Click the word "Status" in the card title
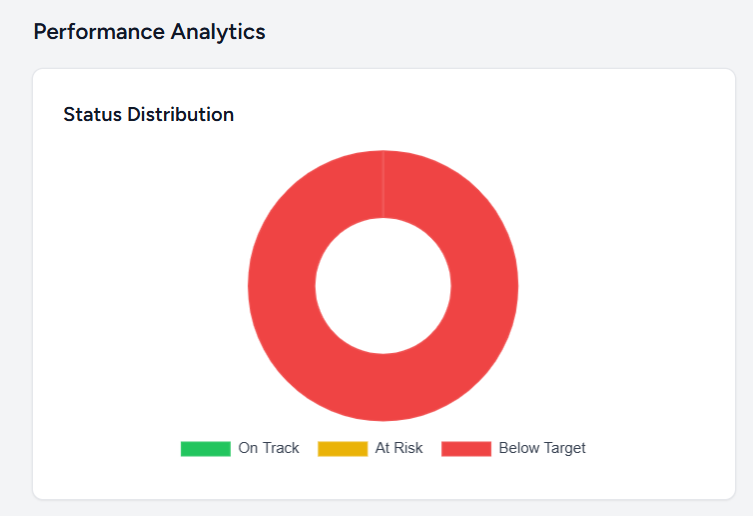Viewport: 753px width, 516px height. tap(92, 114)
